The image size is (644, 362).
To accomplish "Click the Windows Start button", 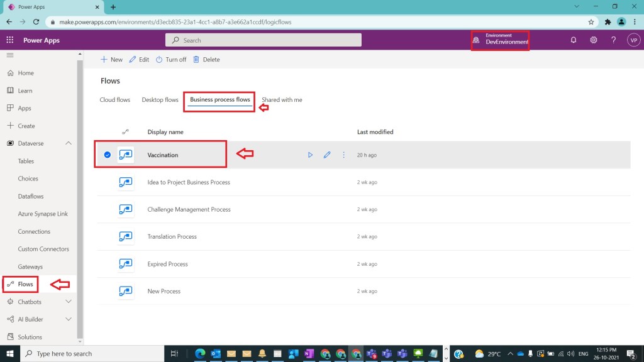I will tap(10, 354).
